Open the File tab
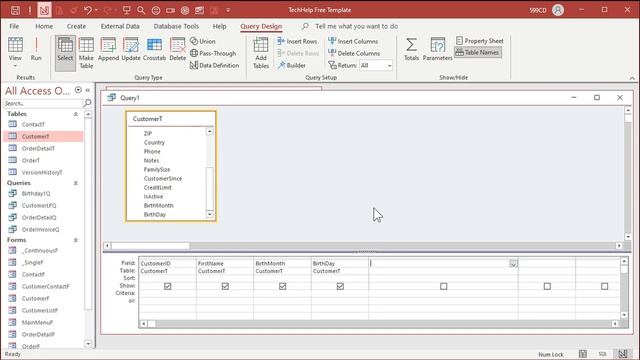This screenshot has width=640, height=360. (x=14, y=26)
